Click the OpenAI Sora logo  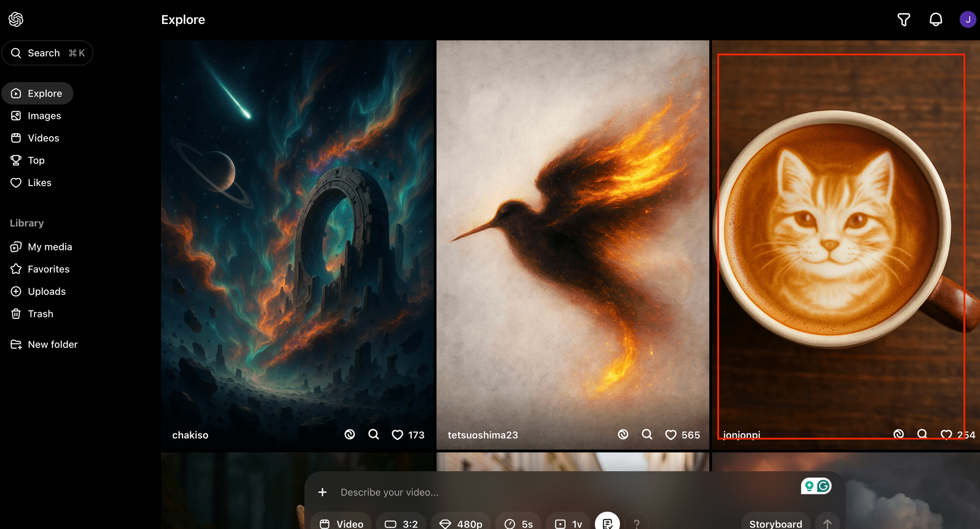coord(16,20)
